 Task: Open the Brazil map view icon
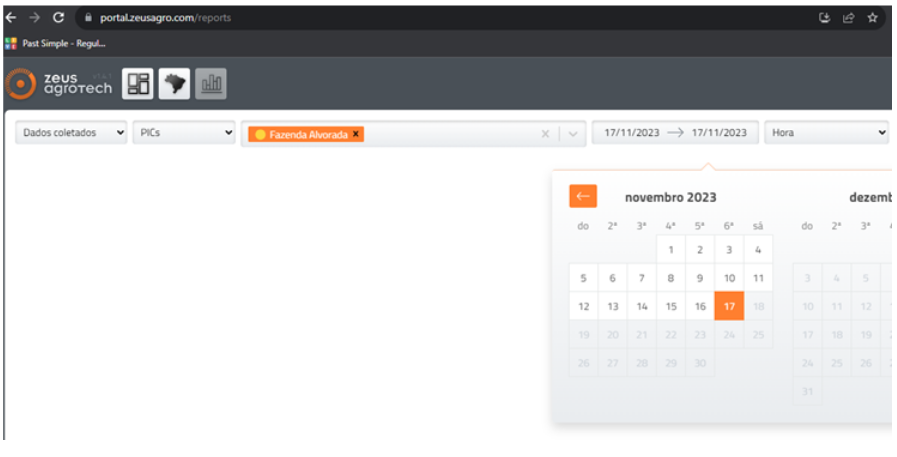point(175,85)
